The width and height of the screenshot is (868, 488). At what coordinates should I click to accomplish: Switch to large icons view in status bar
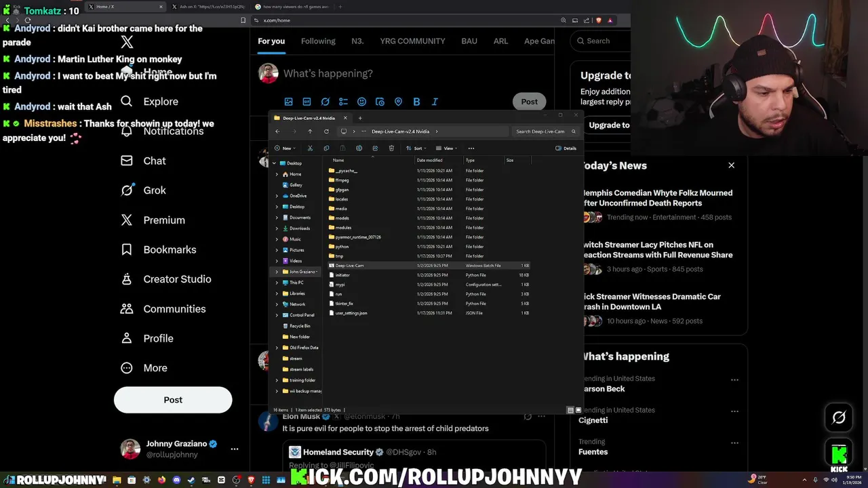(x=578, y=410)
